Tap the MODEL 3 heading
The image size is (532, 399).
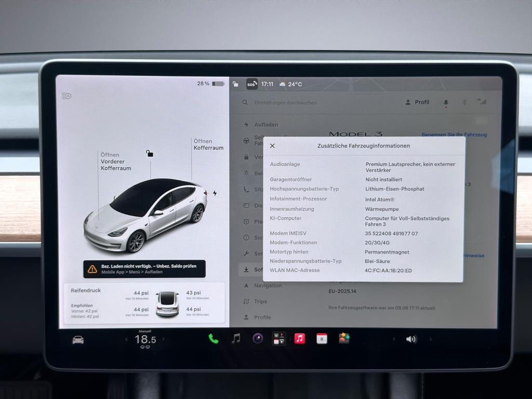[355, 134]
